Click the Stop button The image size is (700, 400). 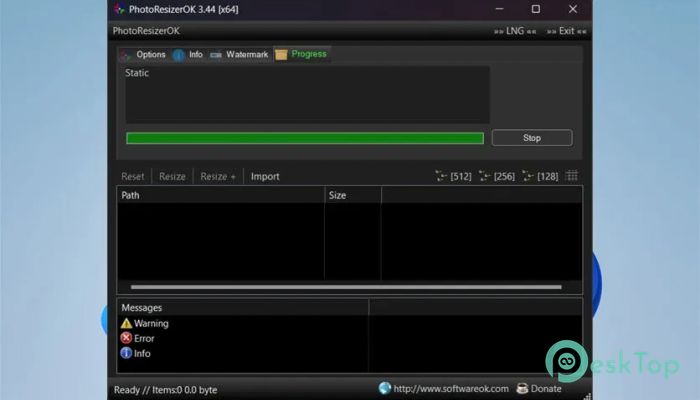point(532,138)
